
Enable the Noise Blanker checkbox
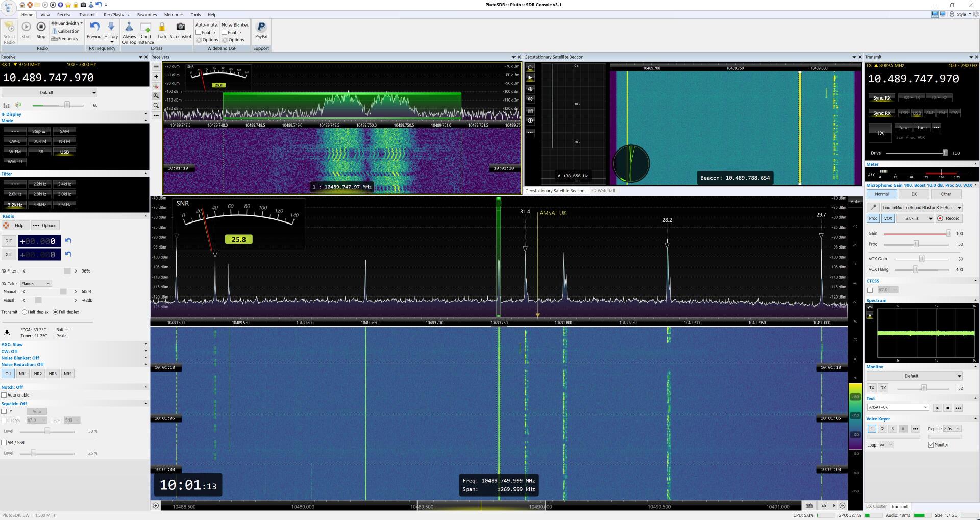point(224,32)
